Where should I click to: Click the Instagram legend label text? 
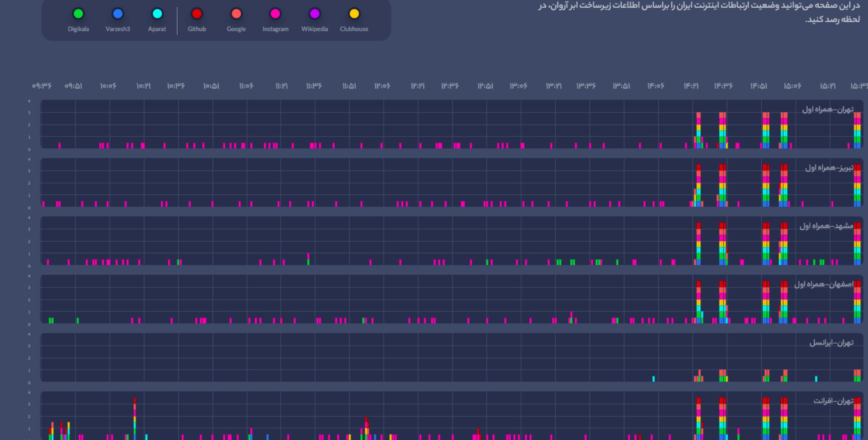[275, 29]
